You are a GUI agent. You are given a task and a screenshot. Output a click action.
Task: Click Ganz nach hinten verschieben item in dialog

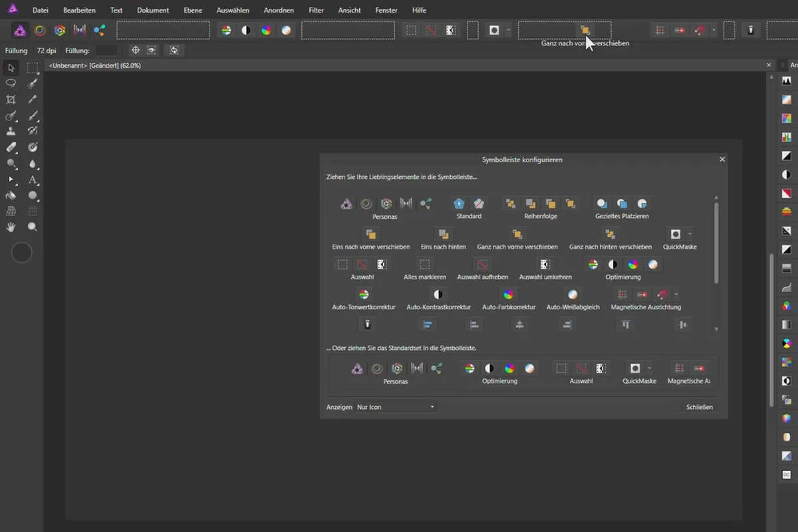click(610, 240)
